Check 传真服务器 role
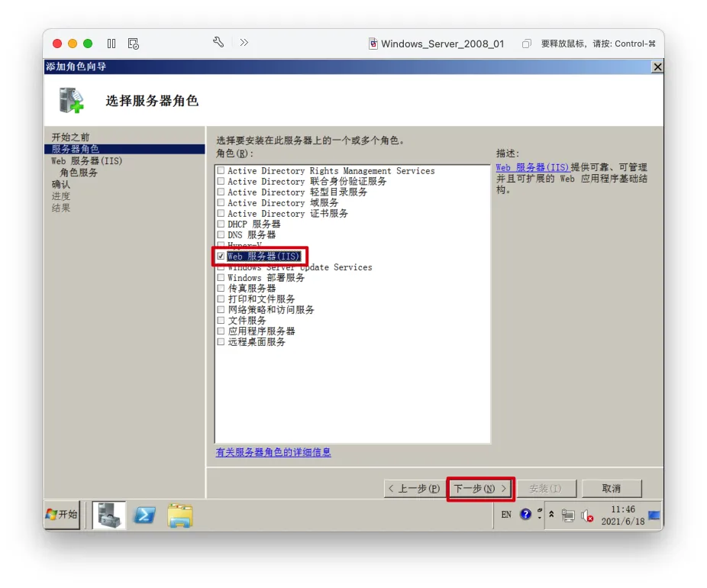The height and width of the screenshot is (588, 707). [x=221, y=288]
